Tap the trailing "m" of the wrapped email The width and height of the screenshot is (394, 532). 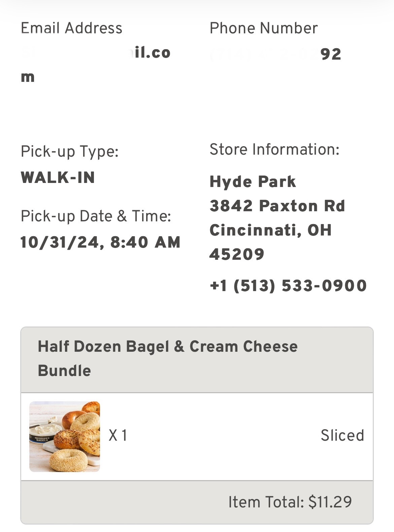(x=28, y=77)
